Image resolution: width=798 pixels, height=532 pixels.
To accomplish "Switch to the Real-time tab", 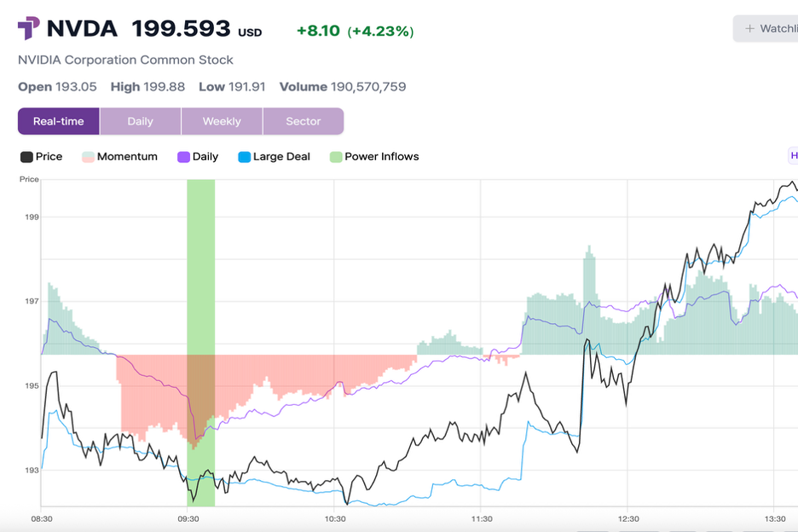I will click(x=59, y=121).
